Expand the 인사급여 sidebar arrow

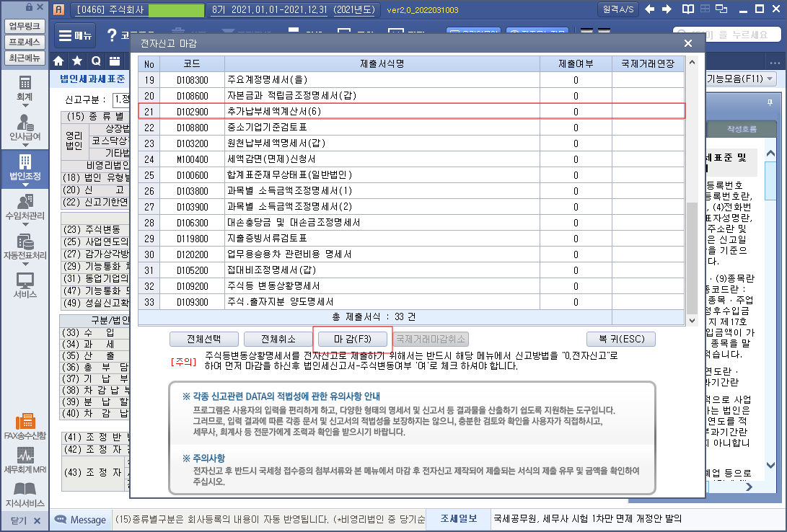pos(25,146)
